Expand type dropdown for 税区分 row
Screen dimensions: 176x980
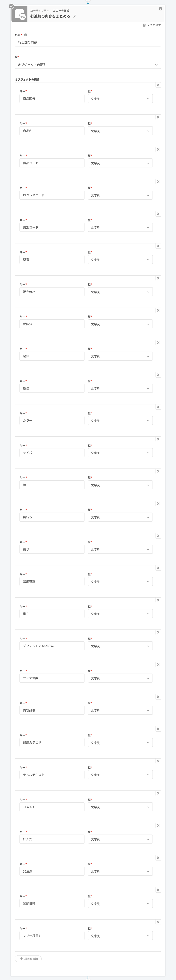120,324
